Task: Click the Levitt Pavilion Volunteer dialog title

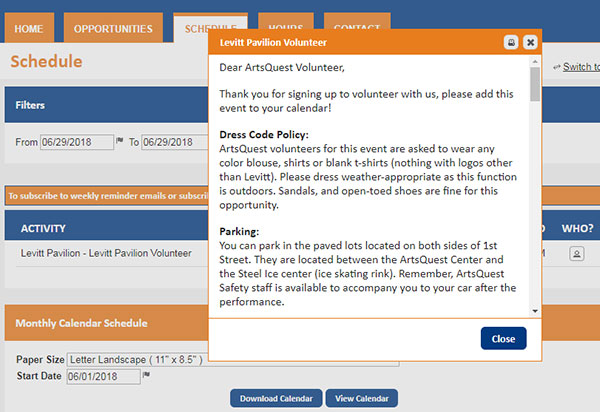Action: point(273,42)
